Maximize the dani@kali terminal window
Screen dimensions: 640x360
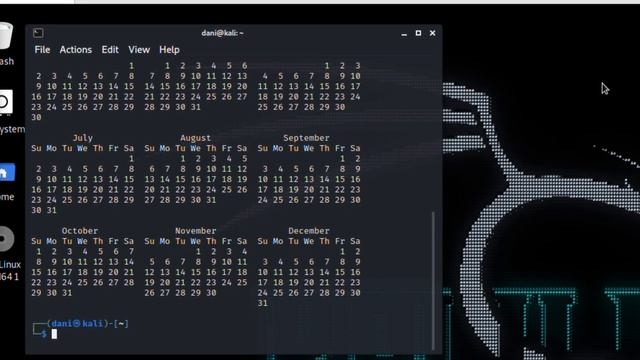418,33
